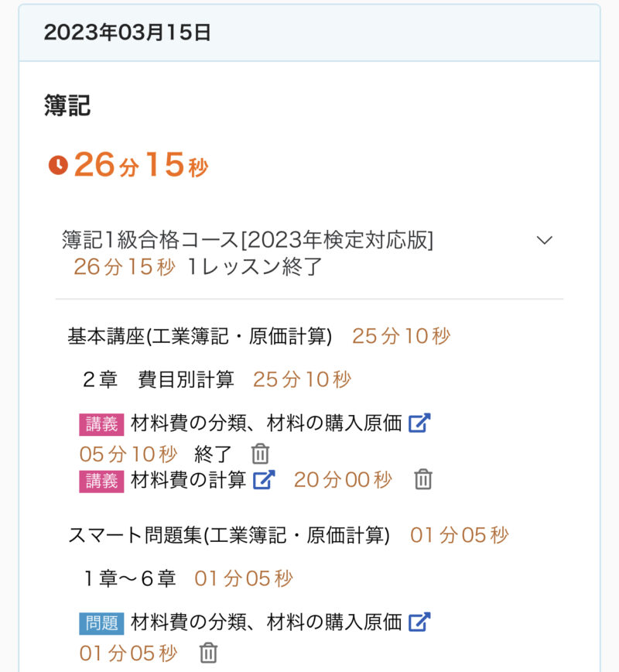
Task: Click the 2023年03月15日 date header
Action: click(x=128, y=33)
